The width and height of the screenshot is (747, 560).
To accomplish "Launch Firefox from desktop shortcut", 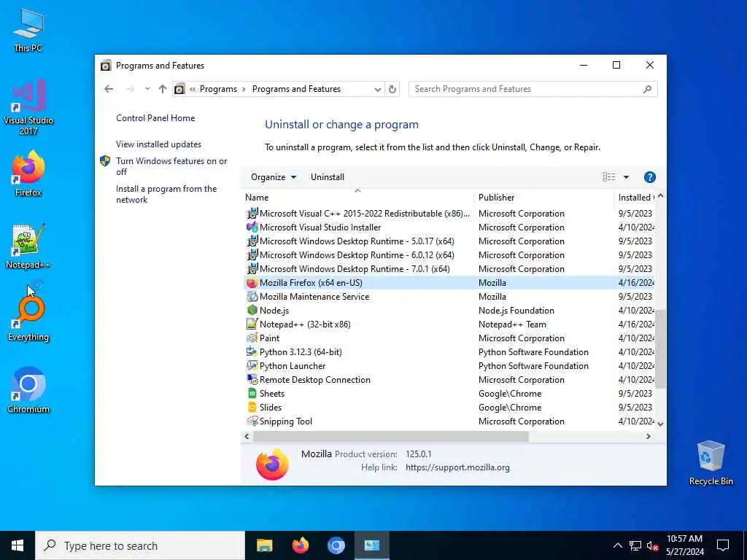I will [28, 174].
